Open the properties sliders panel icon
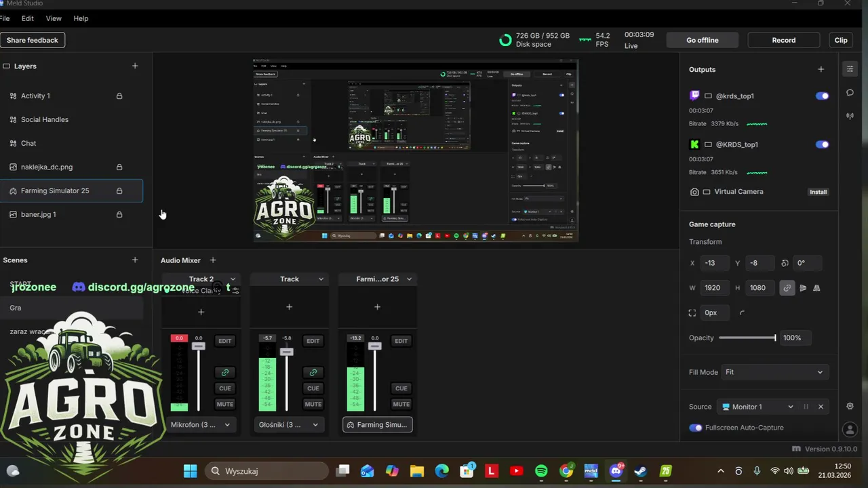The image size is (868, 488). point(850,68)
